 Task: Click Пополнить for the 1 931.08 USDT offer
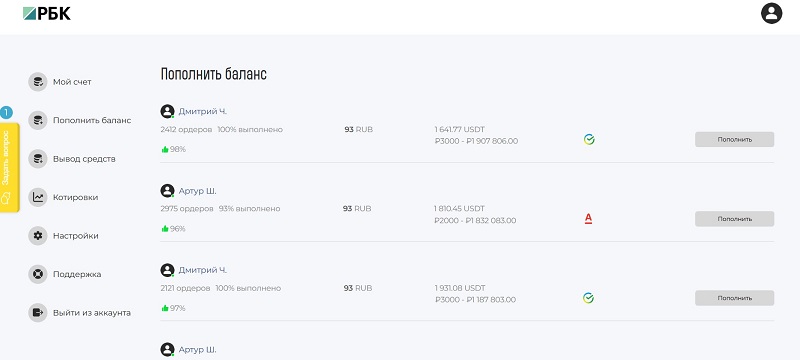coord(734,298)
